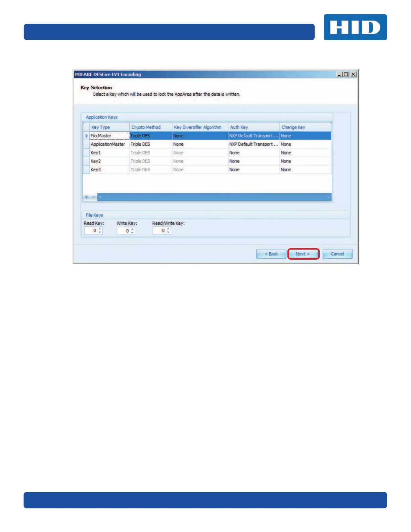This screenshot has width=411, height=532.
Task: Decrease the Write Key value
Action: pos(133,232)
